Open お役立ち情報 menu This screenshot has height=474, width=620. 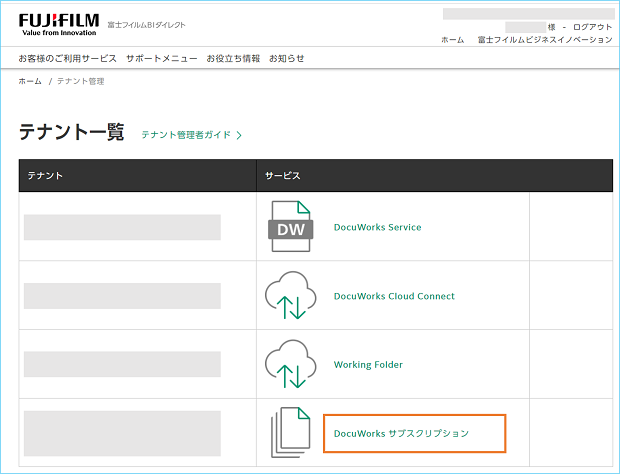point(233,59)
